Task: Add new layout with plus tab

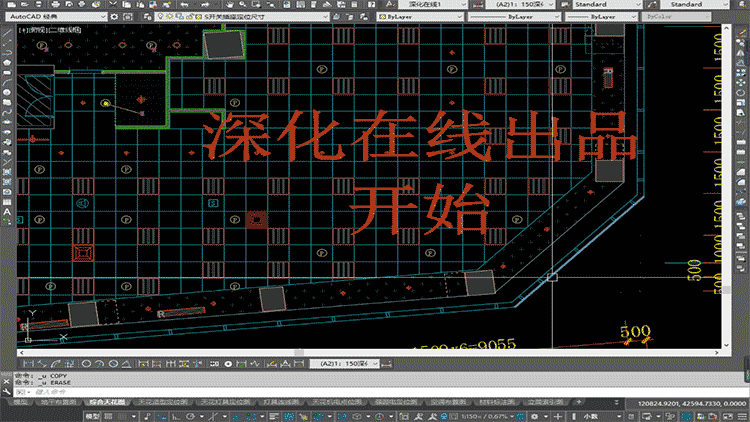Action: point(580,402)
